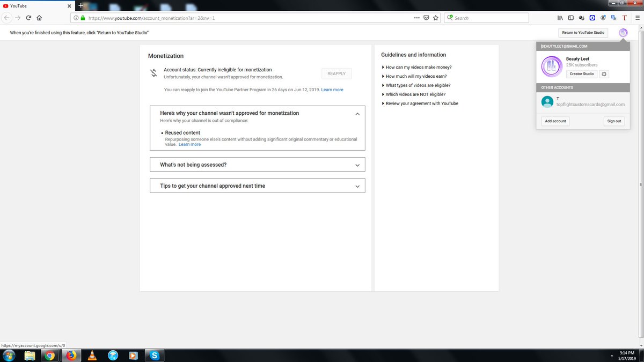Click the blue download extension icon
The image size is (644, 362).
click(592, 18)
